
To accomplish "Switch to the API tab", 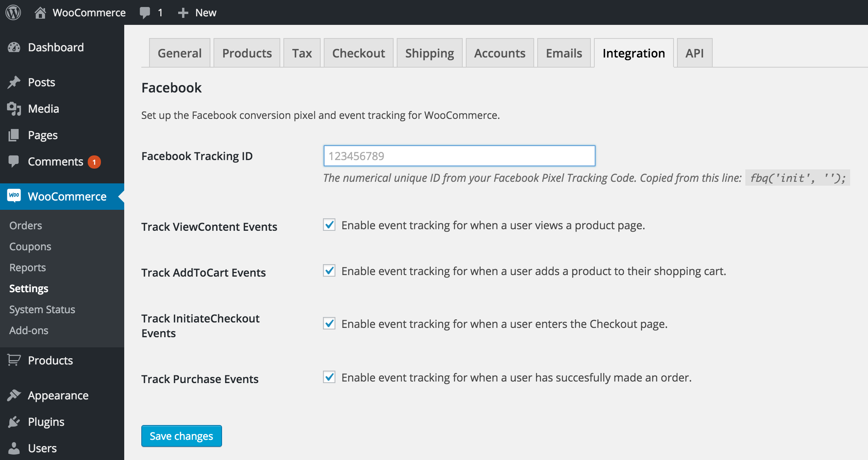I will pyautogui.click(x=694, y=53).
